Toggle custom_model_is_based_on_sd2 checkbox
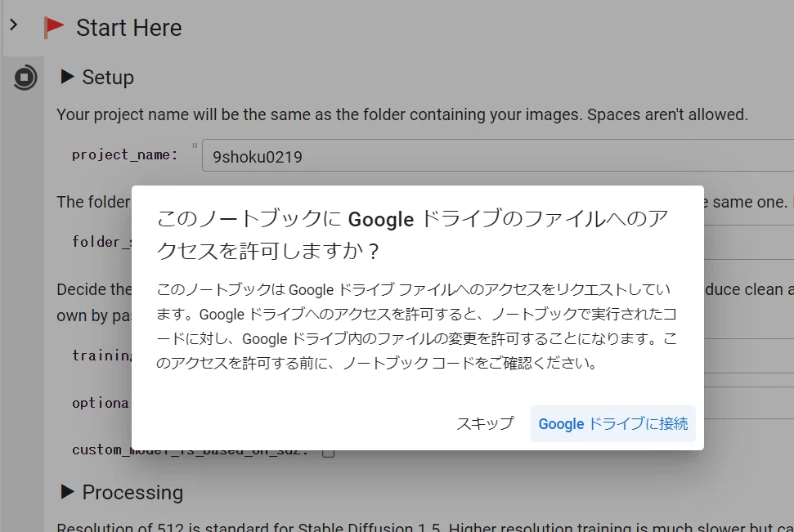 [328, 451]
